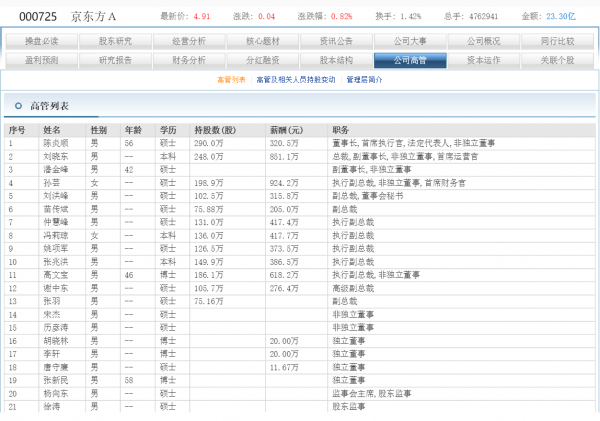Click the 金额 value 23.30亿
Viewport: 600px width, 421px height.
tap(561, 16)
